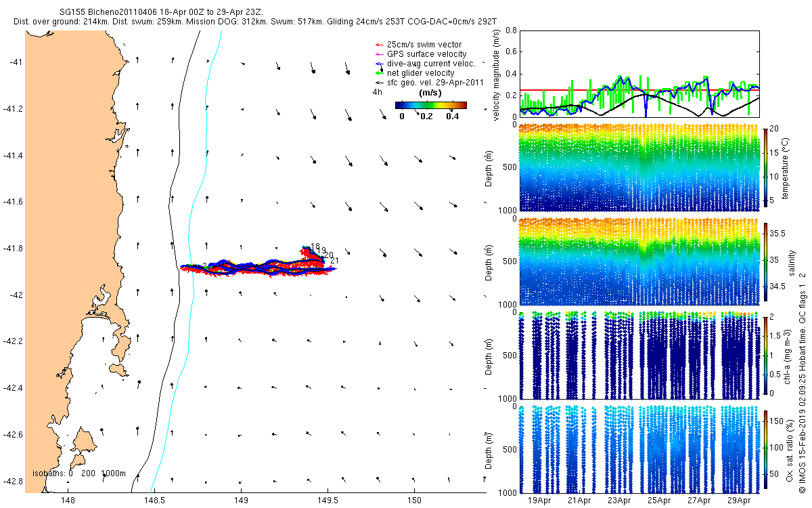This screenshot has height=508, width=812.
Task: Click the black arrow marker for sfc geo. vel.
Action: tap(378, 82)
